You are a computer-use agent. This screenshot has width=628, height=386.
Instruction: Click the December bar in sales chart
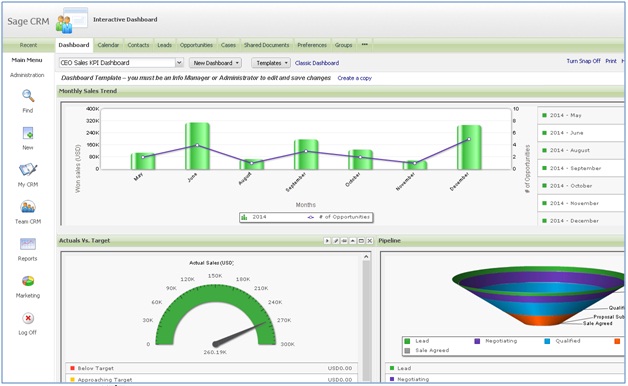469,147
